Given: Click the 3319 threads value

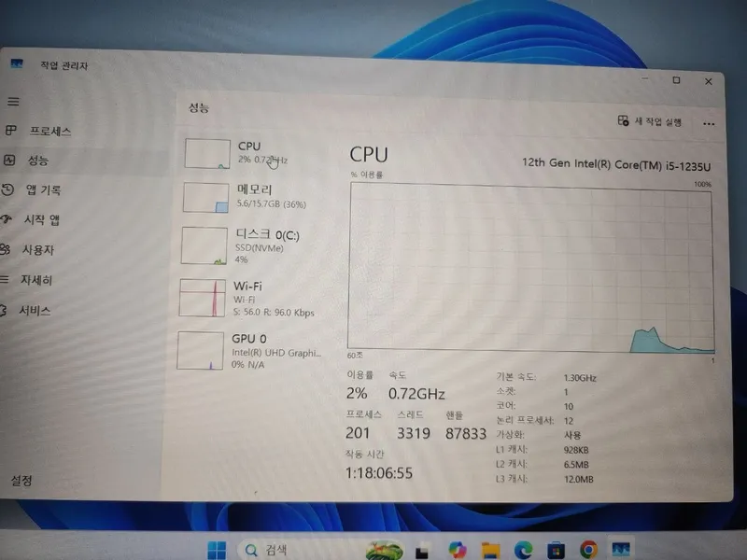Looking at the screenshot, I should point(414,433).
